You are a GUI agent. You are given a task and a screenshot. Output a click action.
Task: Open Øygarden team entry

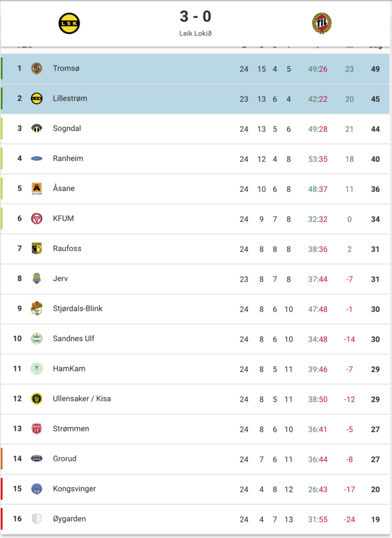[195, 519]
